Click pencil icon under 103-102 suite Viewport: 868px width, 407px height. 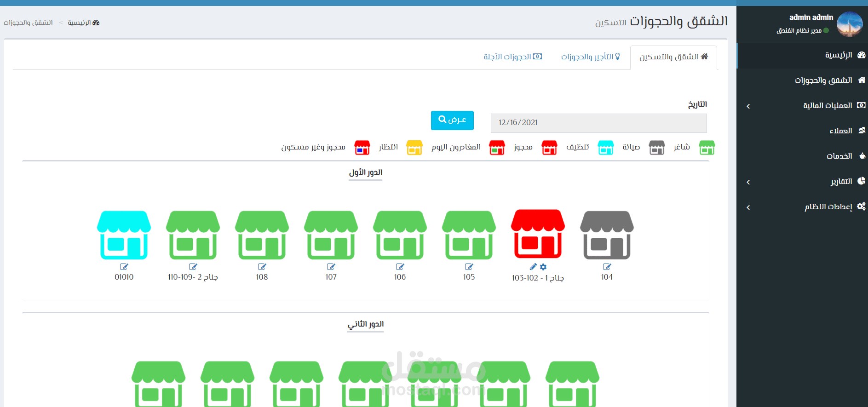533,267
